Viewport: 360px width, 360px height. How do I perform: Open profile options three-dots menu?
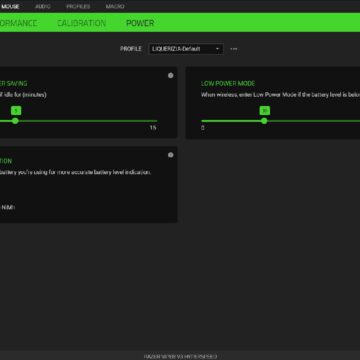point(234,49)
